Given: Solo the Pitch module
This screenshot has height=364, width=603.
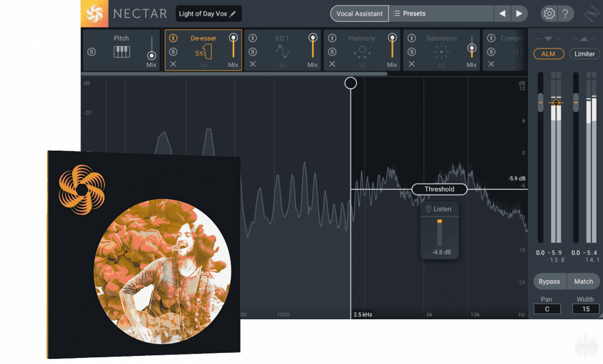Looking at the screenshot, I should pyautogui.click(x=91, y=52).
